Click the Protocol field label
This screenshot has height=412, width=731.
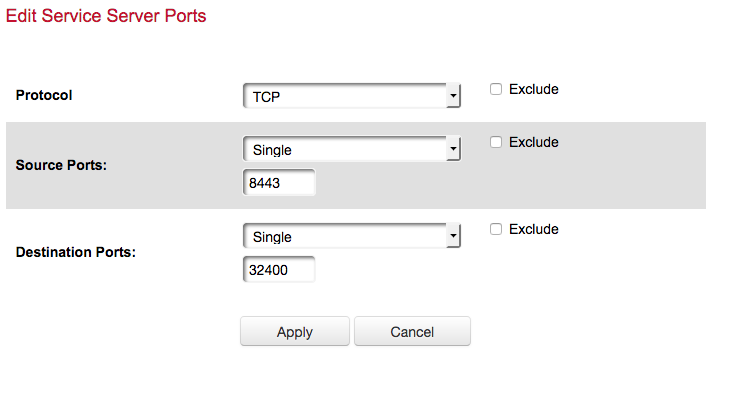pos(45,96)
